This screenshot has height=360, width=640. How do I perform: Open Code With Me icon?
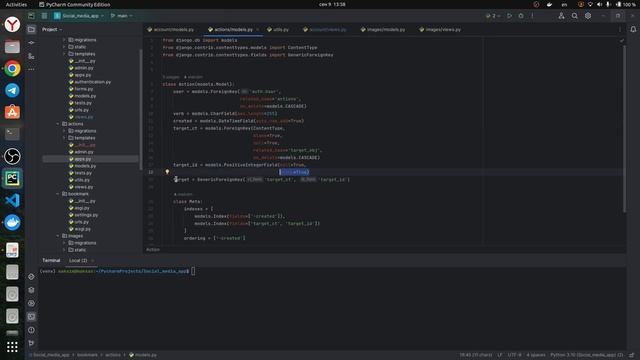pyautogui.click(x=561, y=16)
